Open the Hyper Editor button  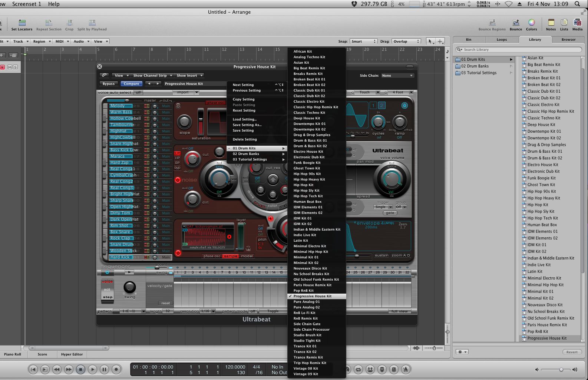72,354
